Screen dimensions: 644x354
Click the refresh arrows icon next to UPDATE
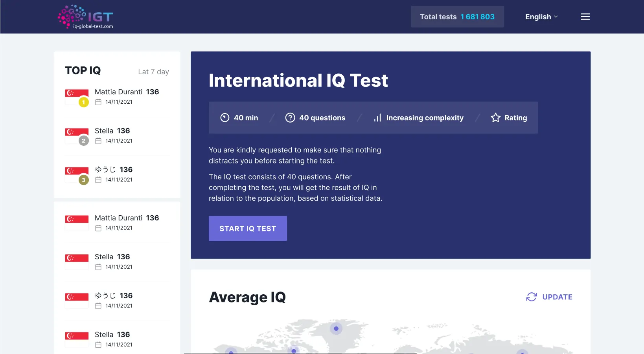532,297
